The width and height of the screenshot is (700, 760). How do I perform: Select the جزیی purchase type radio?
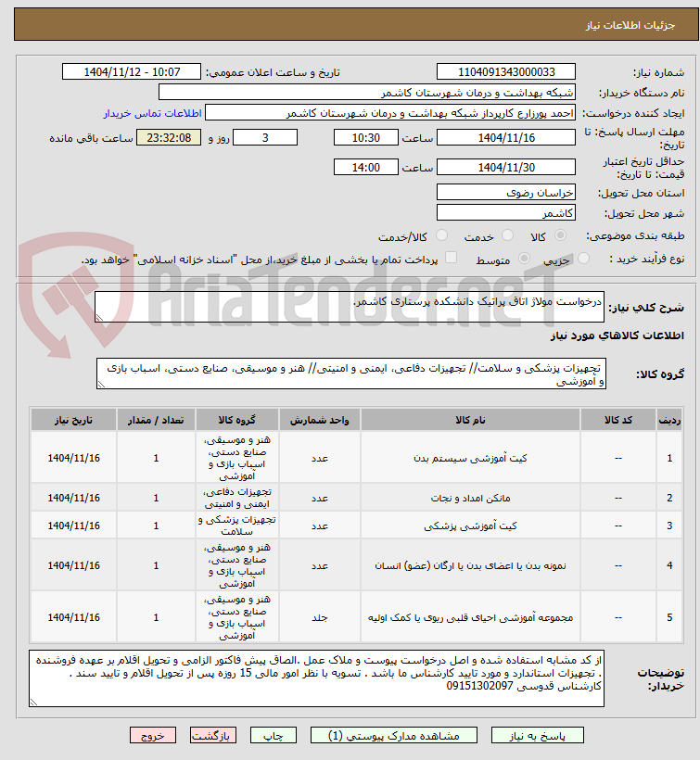click(584, 259)
